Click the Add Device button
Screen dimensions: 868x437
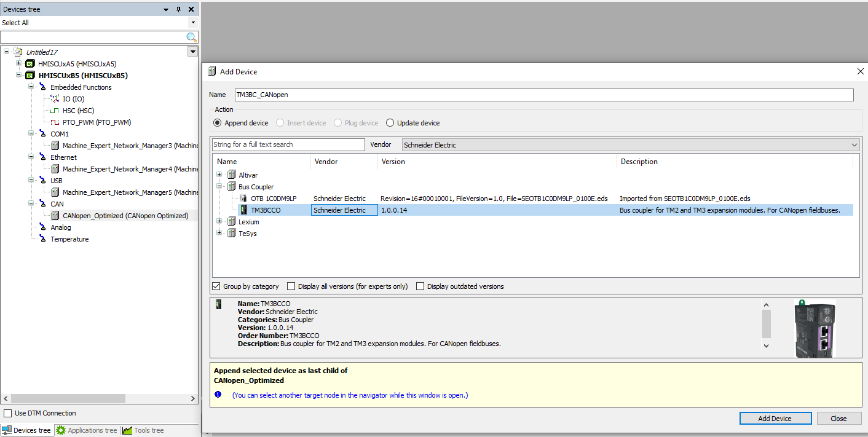point(775,419)
